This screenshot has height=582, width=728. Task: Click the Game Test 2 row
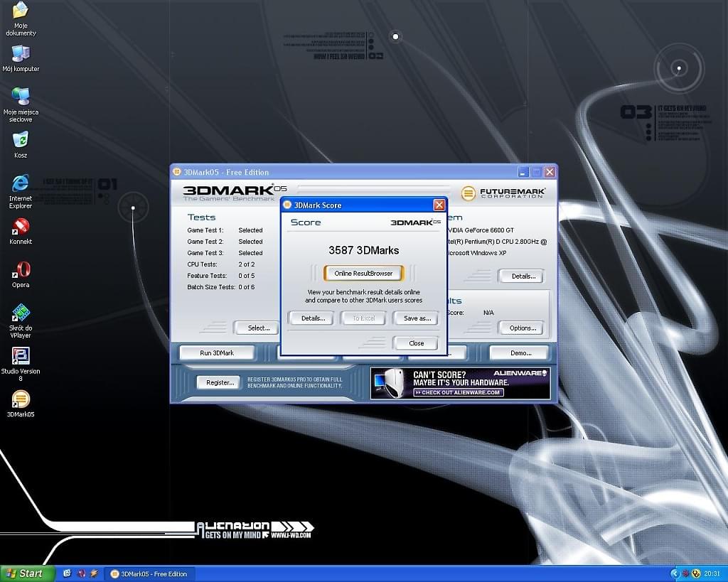point(225,242)
